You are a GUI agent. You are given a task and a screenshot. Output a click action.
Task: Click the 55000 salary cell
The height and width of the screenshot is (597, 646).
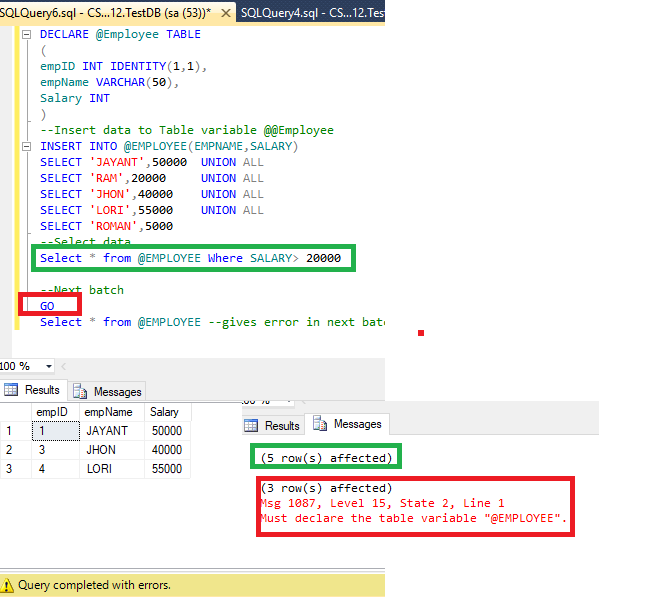click(168, 469)
